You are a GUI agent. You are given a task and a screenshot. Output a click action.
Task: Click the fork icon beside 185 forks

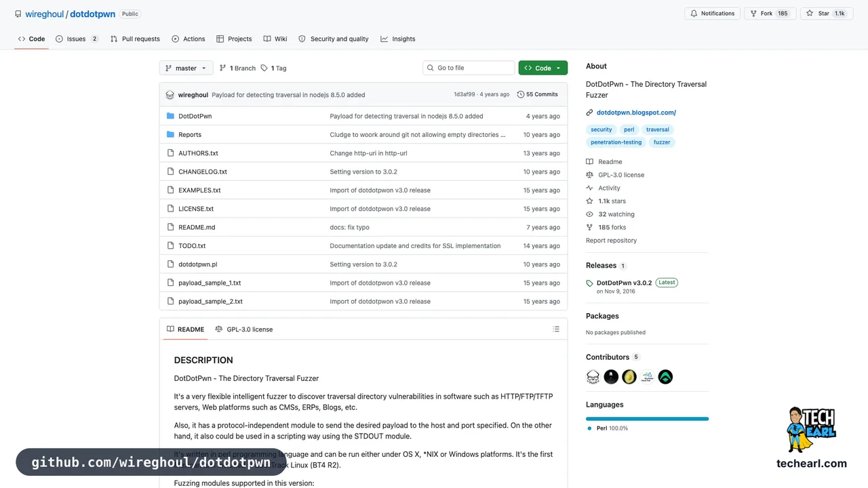click(x=590, y=227)
